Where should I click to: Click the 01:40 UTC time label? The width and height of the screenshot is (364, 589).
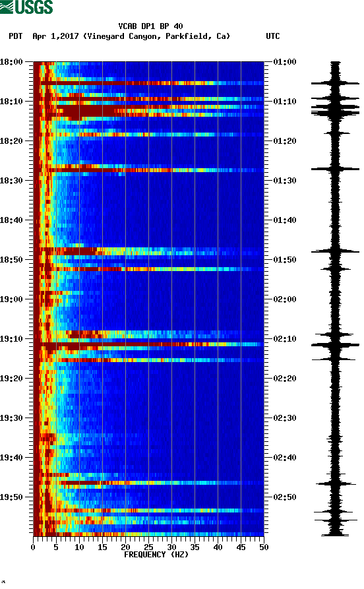coord(285,220)
